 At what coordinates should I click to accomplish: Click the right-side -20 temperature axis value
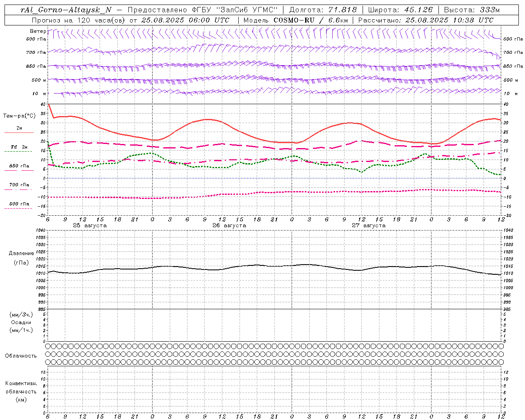click(507, 215)
